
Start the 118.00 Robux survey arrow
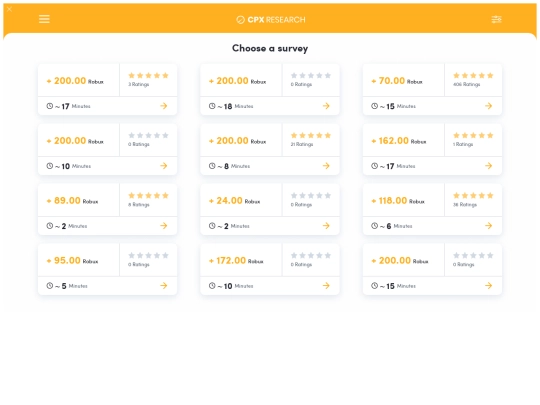point(489,226)
